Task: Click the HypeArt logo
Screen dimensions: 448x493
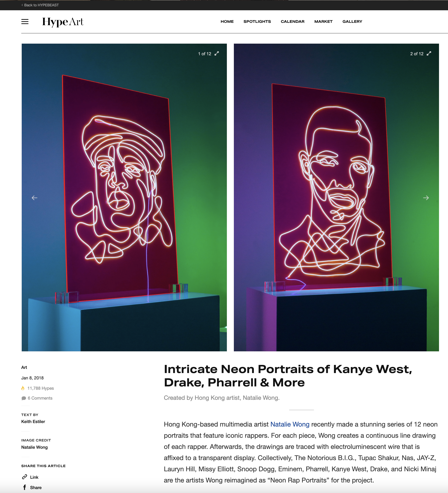Action: pyautogui.click(x=63, y=22)
